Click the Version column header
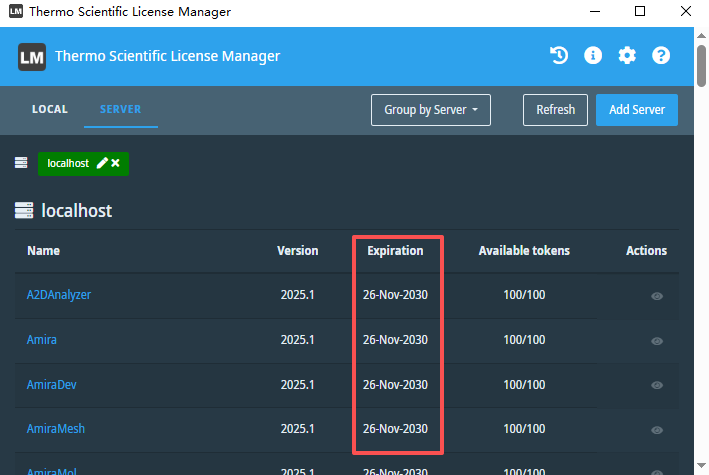Screen dimensions: 709x475 (298, 251)
